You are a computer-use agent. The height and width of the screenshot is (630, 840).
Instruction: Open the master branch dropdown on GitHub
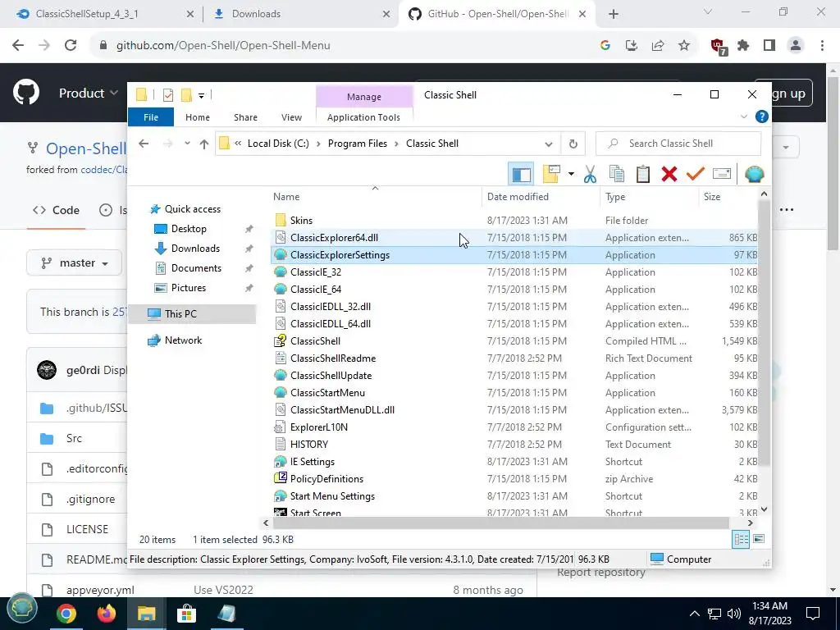(75, 263)
